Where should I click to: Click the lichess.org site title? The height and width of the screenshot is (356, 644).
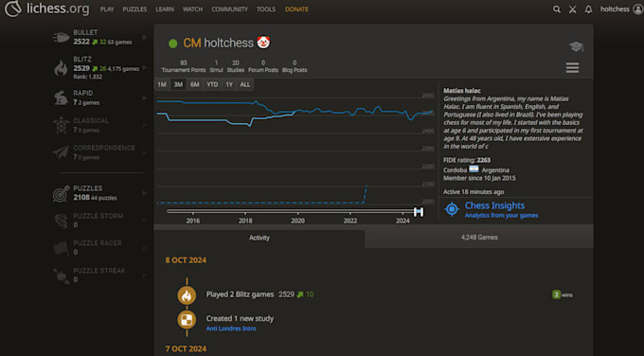coord(58,9)
